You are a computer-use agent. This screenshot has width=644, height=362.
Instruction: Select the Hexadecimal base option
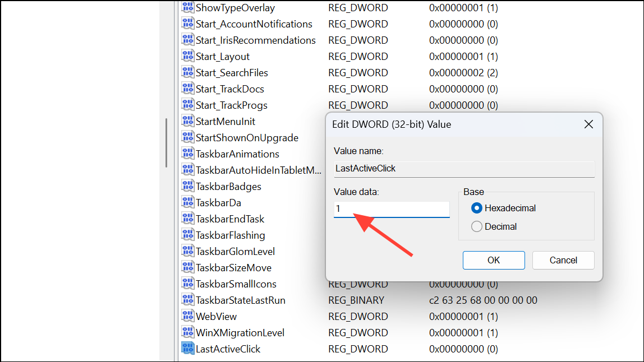pos(477,208)
